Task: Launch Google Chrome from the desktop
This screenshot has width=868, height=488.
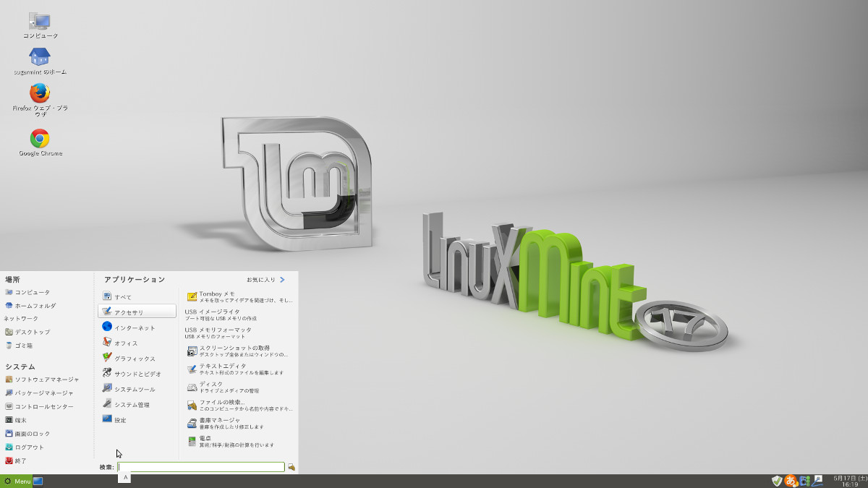Action: (40, 142)
